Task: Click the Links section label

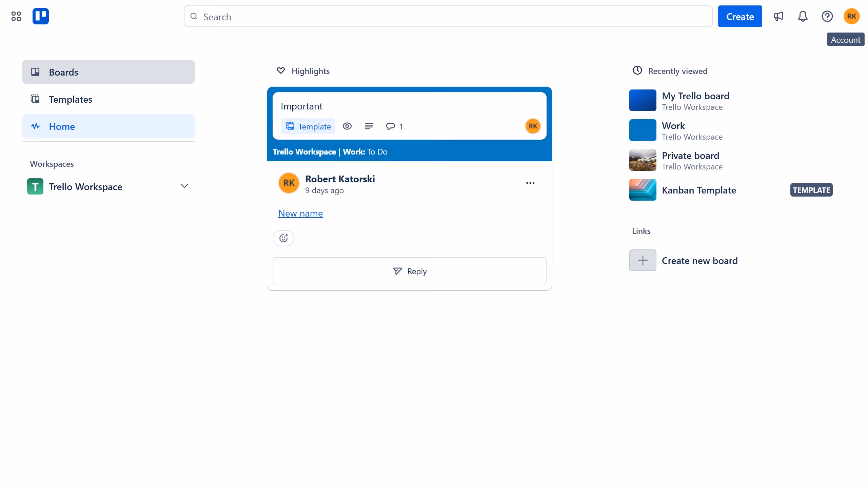Action: coord(641,231)
